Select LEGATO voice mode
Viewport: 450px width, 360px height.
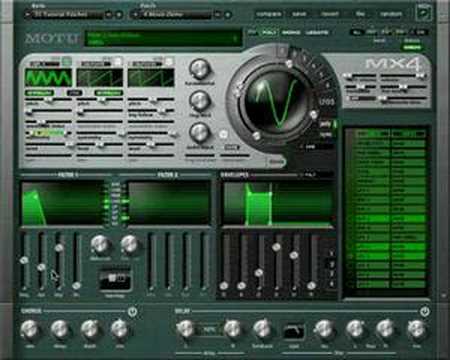317,32
